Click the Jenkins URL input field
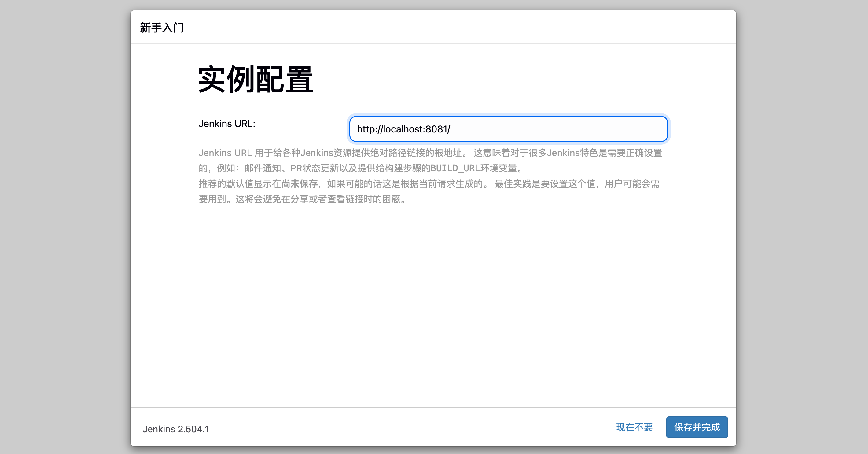The width and height of the screenshot is (868, 454). click(508, 129)
